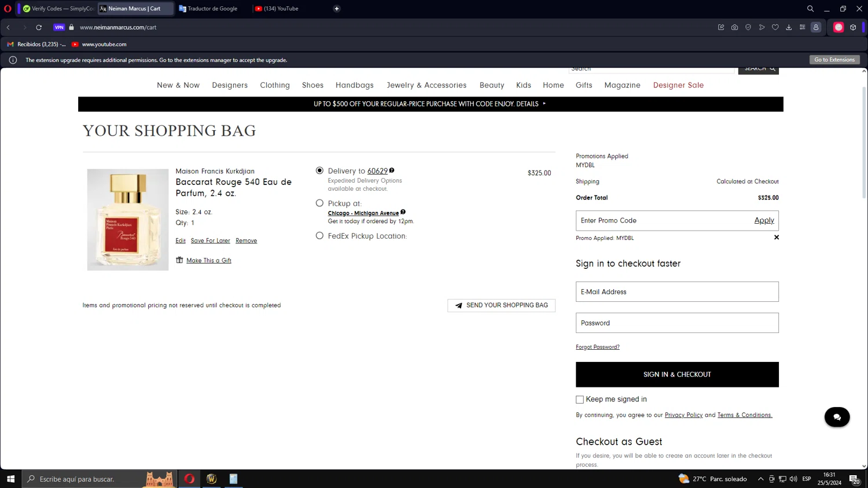This screenshot has width=868, height=488.
Task: Open the www.youtube.com bookmark
Action: pos(100,44)
